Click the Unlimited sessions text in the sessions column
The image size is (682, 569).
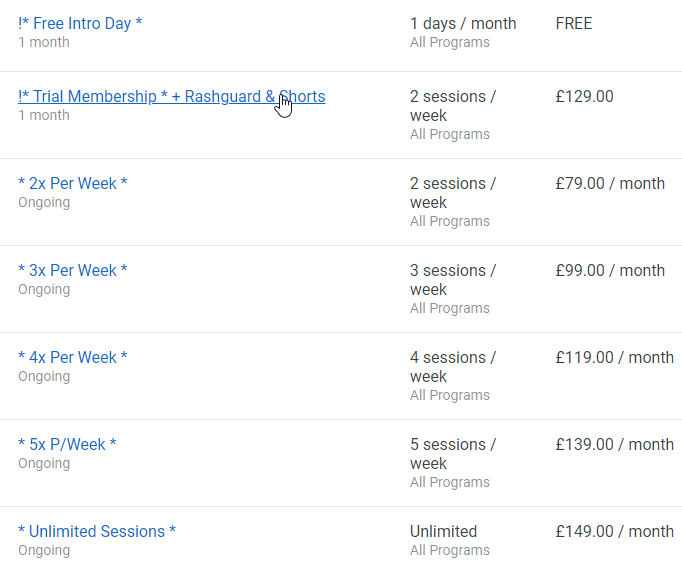tap(443, 531)
